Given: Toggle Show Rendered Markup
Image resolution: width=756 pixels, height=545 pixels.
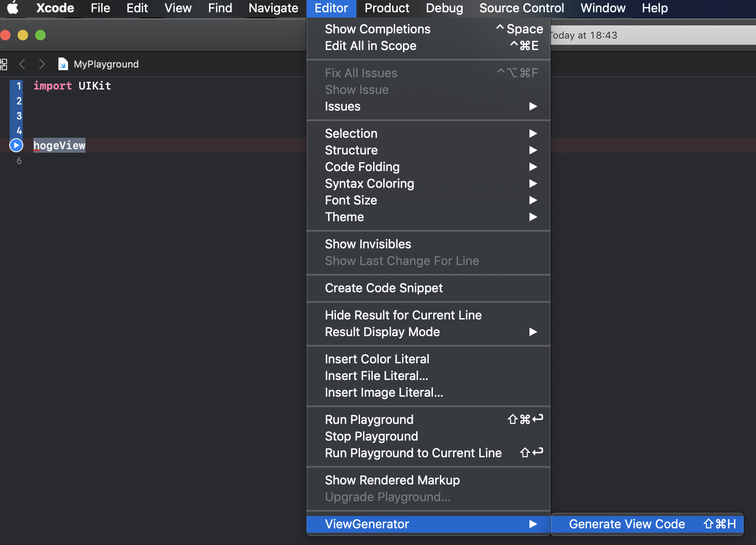Looking at the screenshot, I should click(x=428, y=480).
